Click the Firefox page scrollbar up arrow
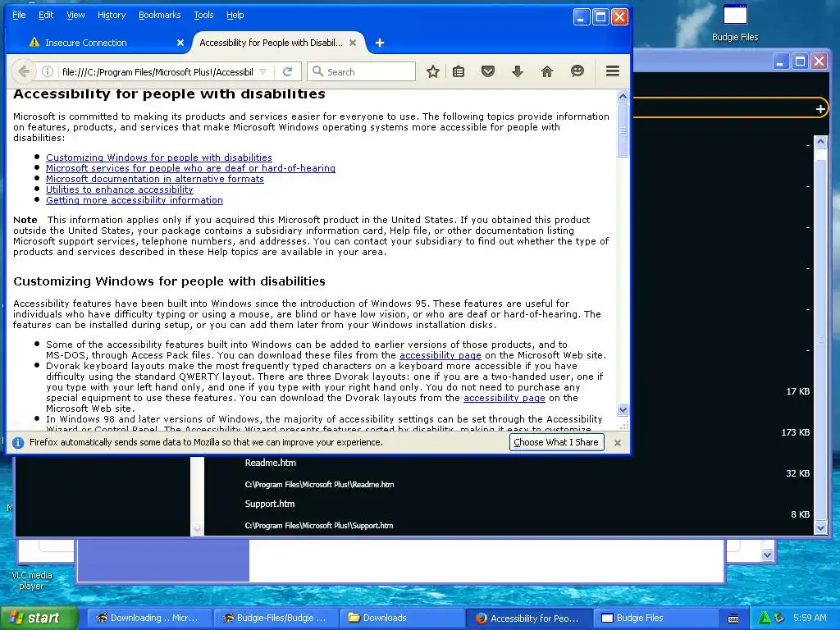840x630 pixels. coord(623,97)
